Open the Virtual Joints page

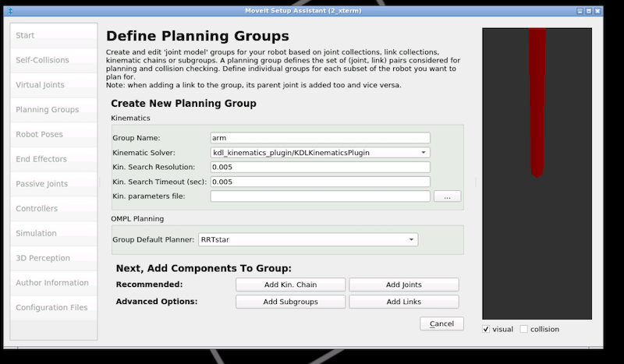40,85
